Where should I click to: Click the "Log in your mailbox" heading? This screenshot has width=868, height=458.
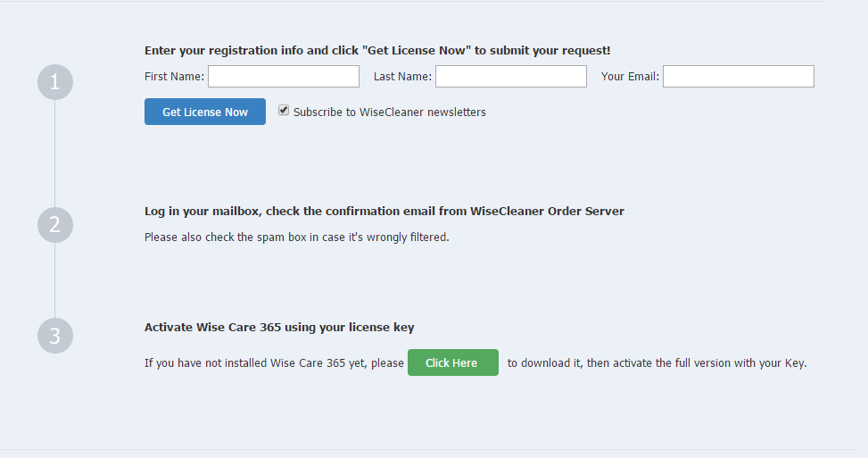tap(384, 212)
